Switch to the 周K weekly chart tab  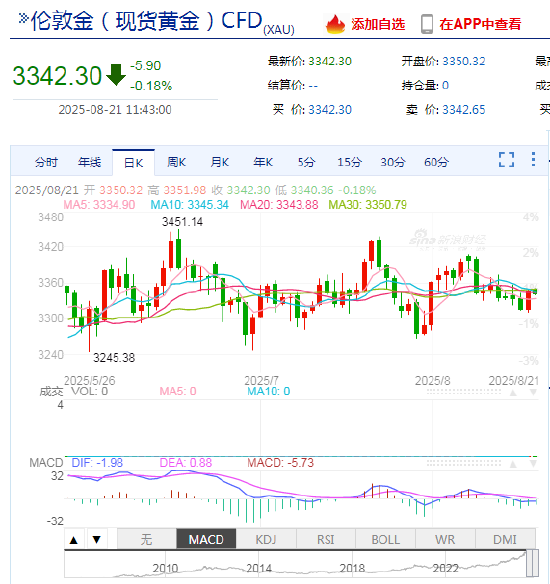[177, 162]
